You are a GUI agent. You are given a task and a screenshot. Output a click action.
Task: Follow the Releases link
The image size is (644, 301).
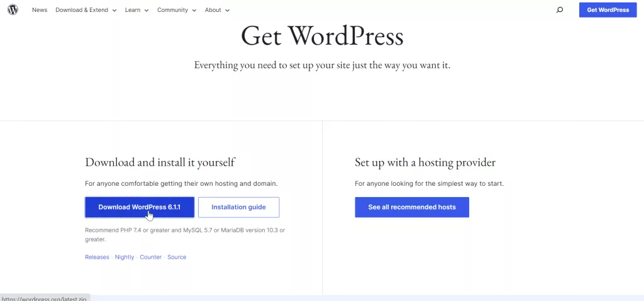coord(97,257)
